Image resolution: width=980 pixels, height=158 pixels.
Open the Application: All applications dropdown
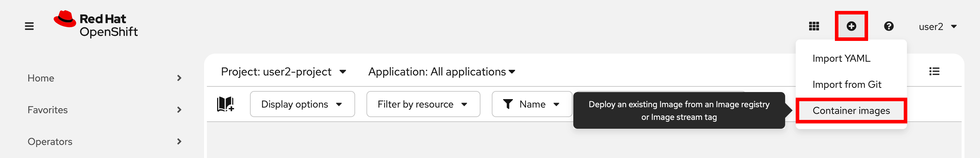click(x=441, y=72)
